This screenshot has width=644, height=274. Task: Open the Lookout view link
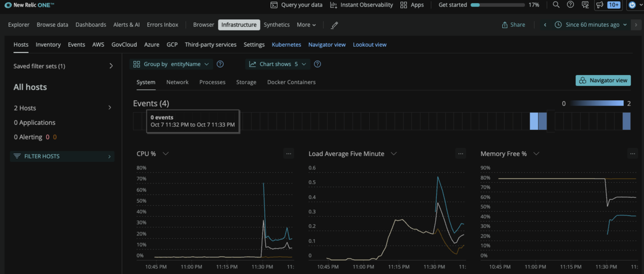pyautogui.click(x=370, y=45)
